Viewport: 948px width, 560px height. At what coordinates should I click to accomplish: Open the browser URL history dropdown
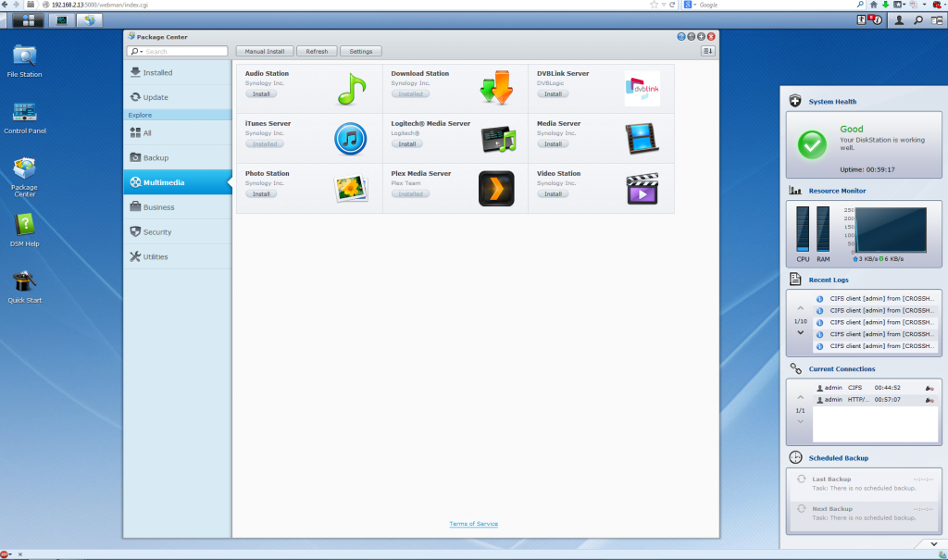click(664, 5)
